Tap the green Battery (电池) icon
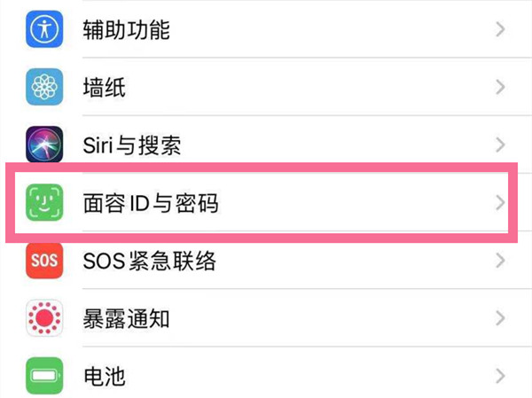The image size is (532, 398). tap(43, 376)
